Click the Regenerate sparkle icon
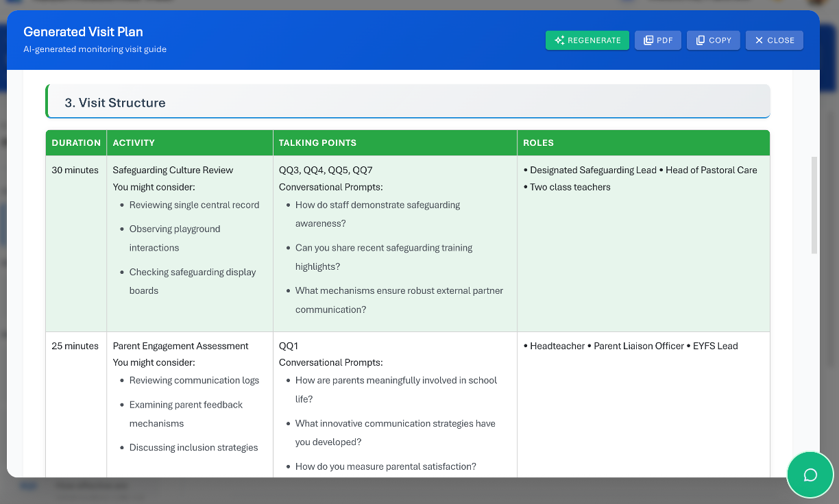The image size is (839, 504). pyautogui.click(x=559, y=40)
